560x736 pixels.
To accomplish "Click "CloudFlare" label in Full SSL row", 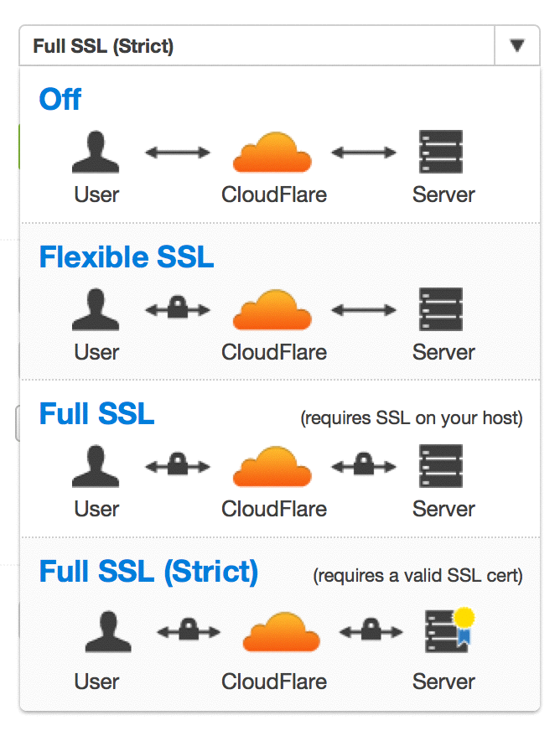I will point(274,510).
